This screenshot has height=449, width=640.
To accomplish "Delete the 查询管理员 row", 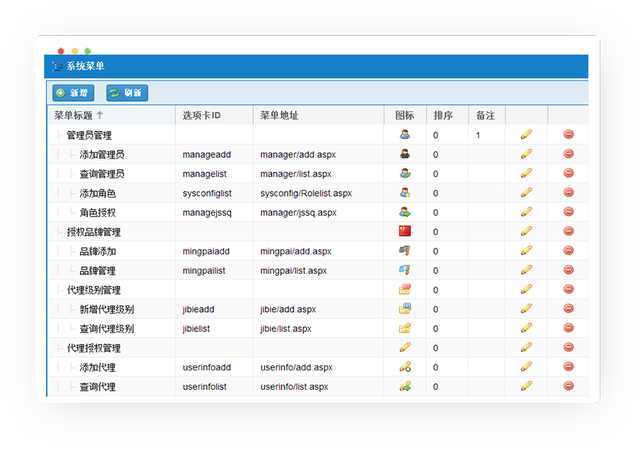I will tap(568, 173).
